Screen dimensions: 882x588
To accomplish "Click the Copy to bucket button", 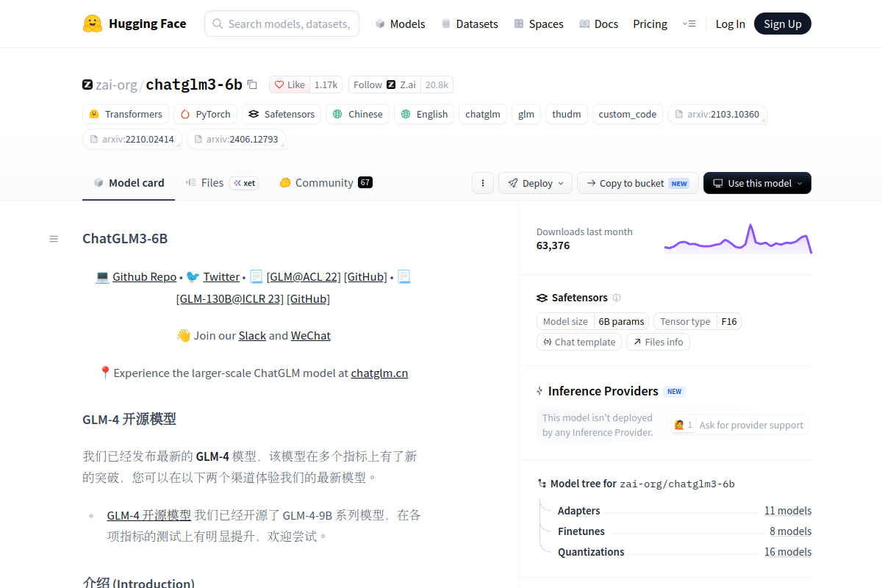I will 637,183.
